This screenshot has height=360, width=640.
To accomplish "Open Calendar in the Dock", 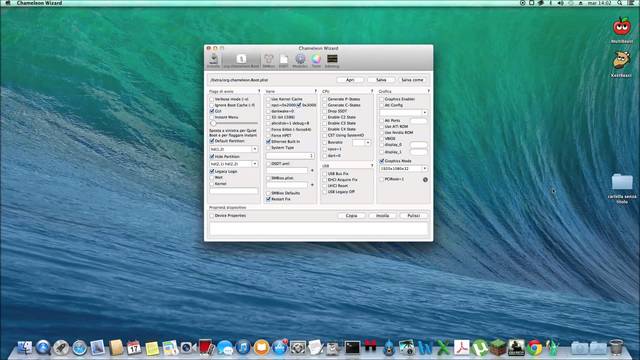I will pos(134,348).
